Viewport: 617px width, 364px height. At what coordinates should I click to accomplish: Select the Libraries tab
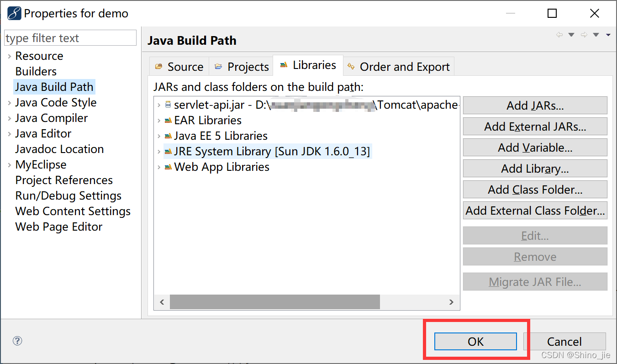tap(308, 65)
